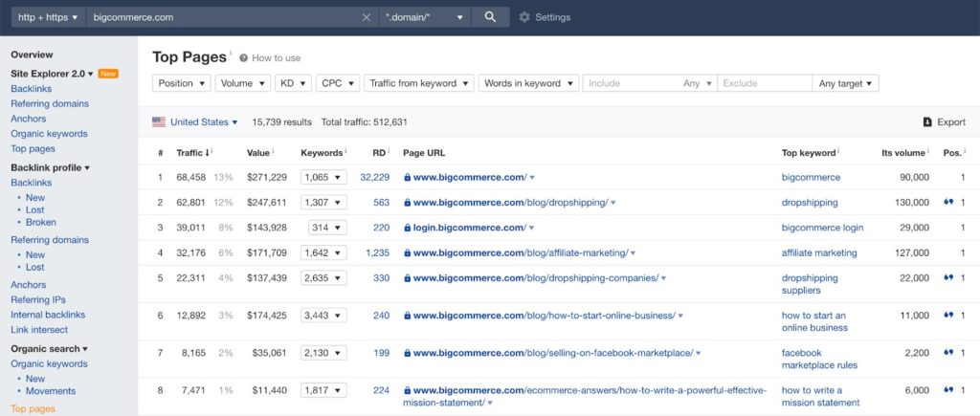Click the United States flag icon
The image size is (980, 416).
(x=159, y=122)
